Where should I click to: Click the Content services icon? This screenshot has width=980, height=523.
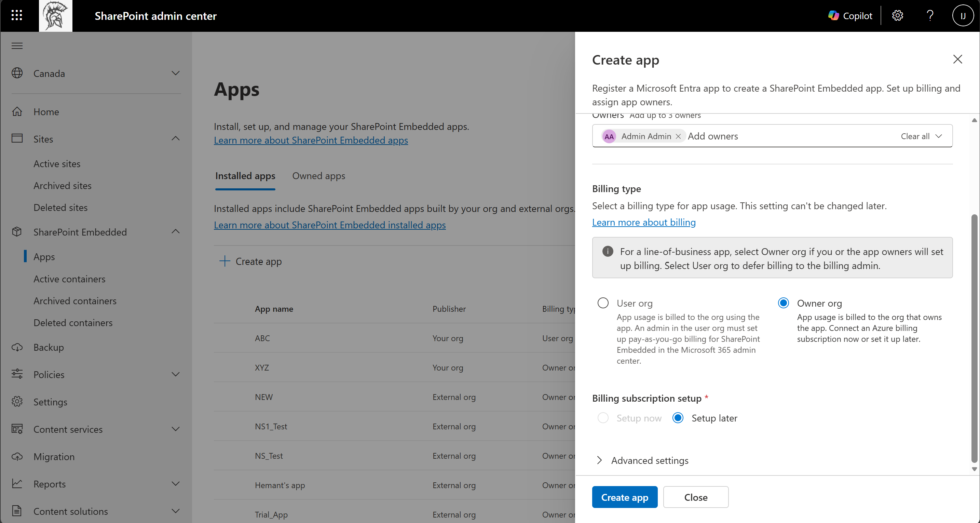coord(17,429)
